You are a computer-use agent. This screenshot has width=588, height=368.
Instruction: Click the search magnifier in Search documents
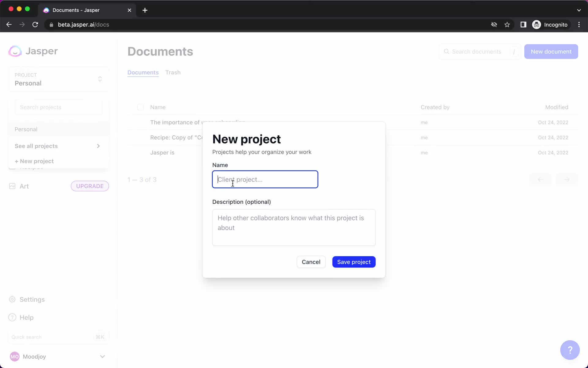click(447, 52)
